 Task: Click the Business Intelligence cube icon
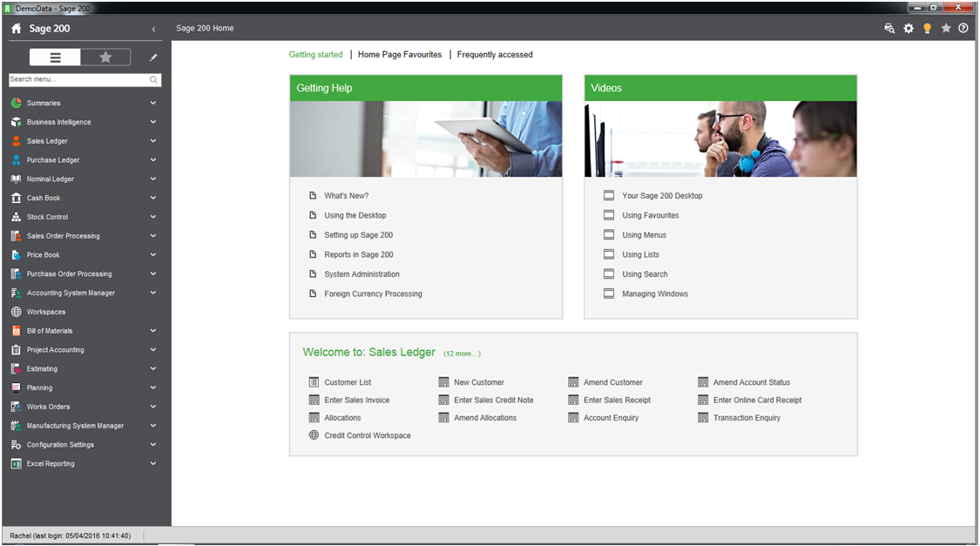[17, 122]
